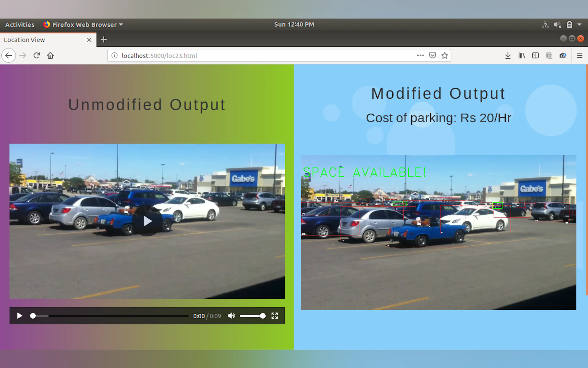Save page to Pocket

432,55
